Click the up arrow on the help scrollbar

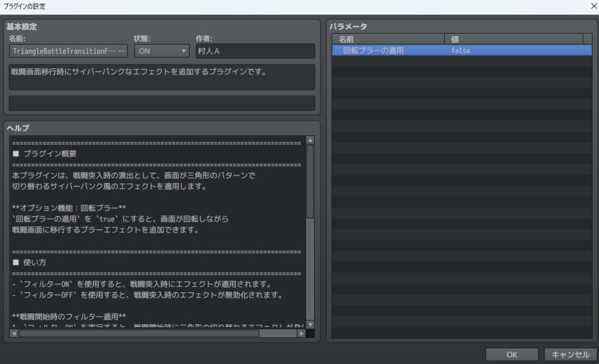coord(311,140)
